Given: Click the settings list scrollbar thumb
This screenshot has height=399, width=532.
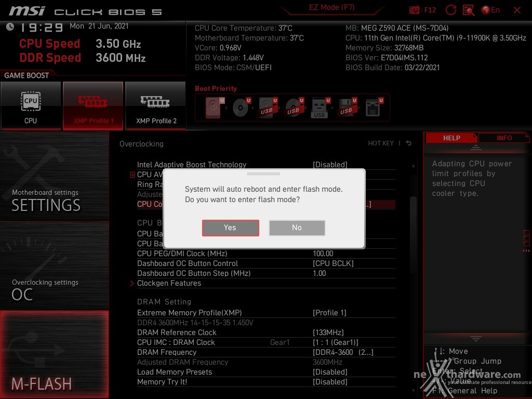Looking at the screenshot, I should pyautogui.click(x=413, y=235).
